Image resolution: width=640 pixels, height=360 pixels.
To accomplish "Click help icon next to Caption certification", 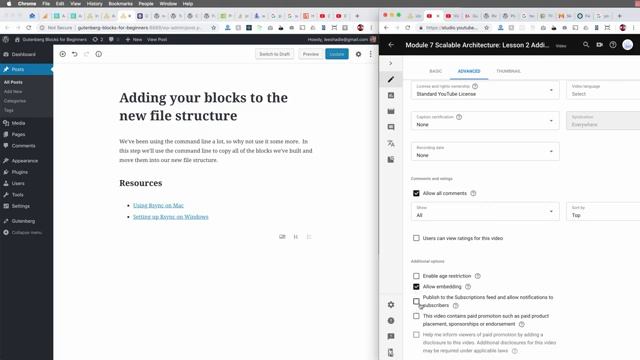I will (x=459, y=117).
